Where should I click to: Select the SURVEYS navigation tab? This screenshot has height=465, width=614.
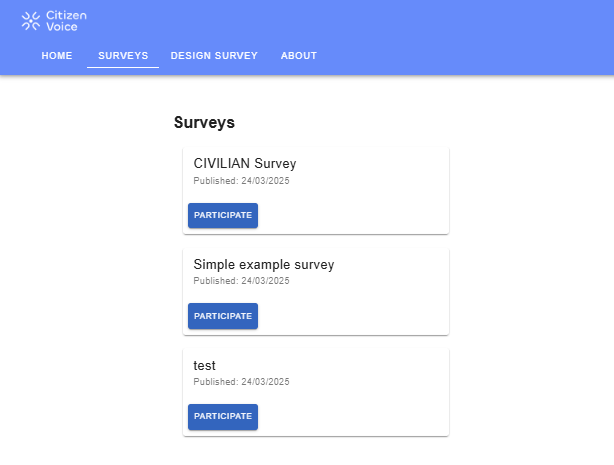123,56
